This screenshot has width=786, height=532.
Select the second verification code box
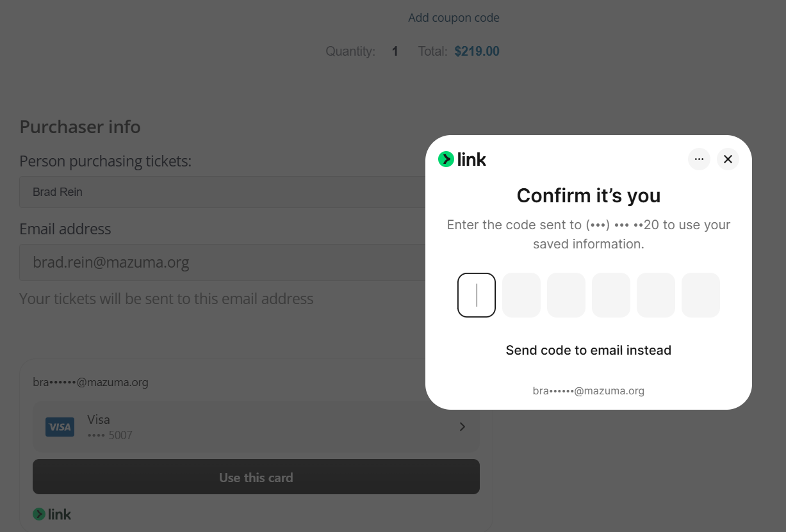pos(521,295)
